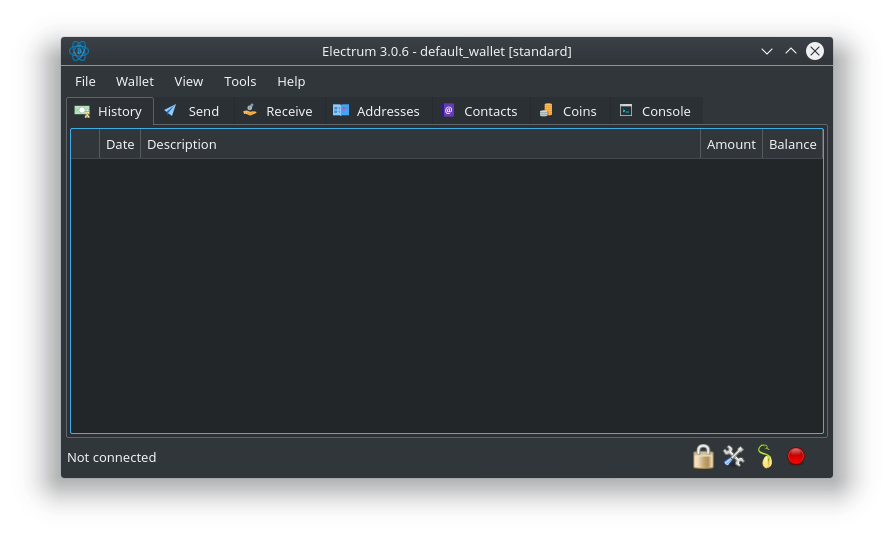
Task: Sort by the Balance column header
Action: click(x=793, y=144)
